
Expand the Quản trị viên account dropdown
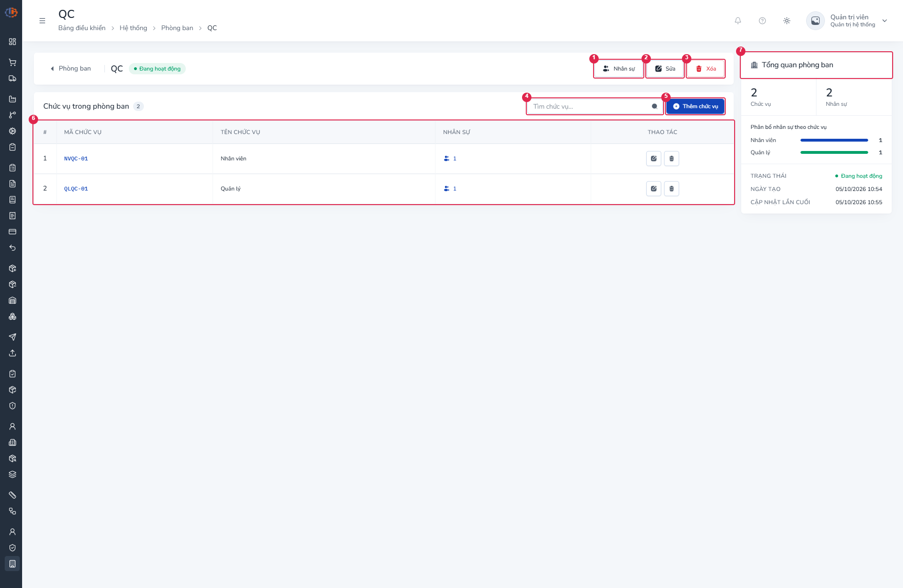[x=885, y=21]
